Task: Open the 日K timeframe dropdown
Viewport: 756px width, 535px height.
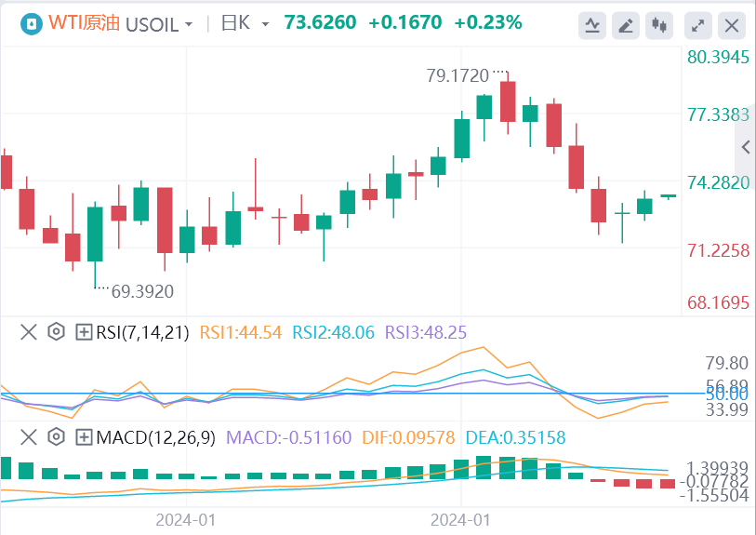Action: point(245,23)
